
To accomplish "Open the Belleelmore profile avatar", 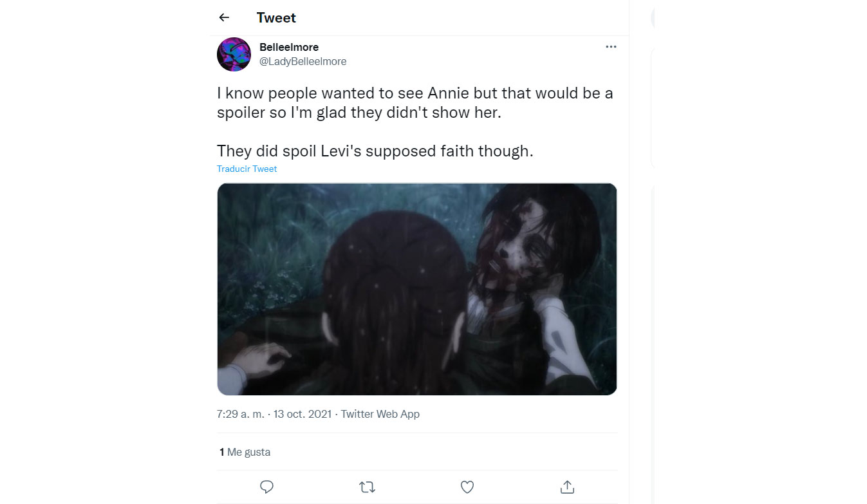I will click(x=234, y=54).
